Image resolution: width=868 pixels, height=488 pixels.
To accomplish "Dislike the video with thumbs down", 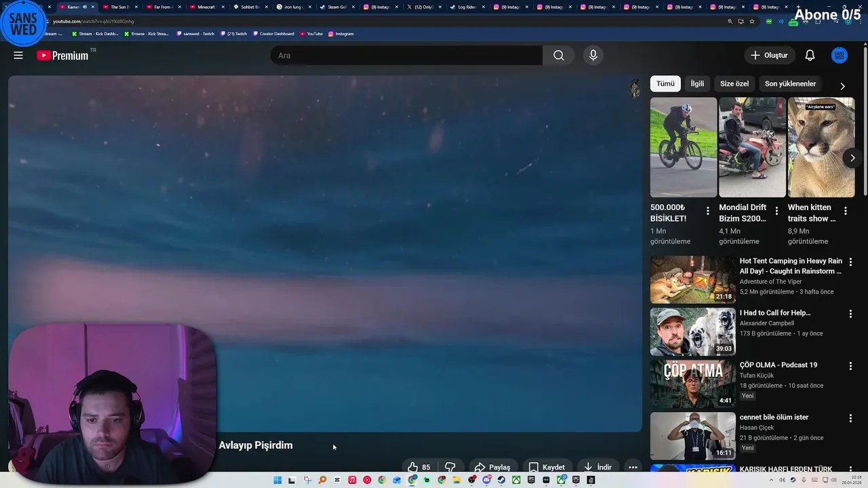I will pyautogui.click(x=450, y=467).
